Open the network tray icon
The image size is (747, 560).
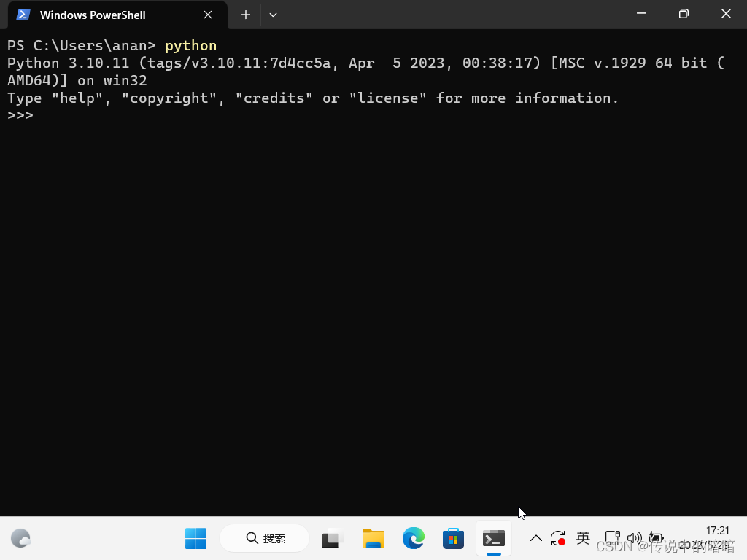[612, 539]
